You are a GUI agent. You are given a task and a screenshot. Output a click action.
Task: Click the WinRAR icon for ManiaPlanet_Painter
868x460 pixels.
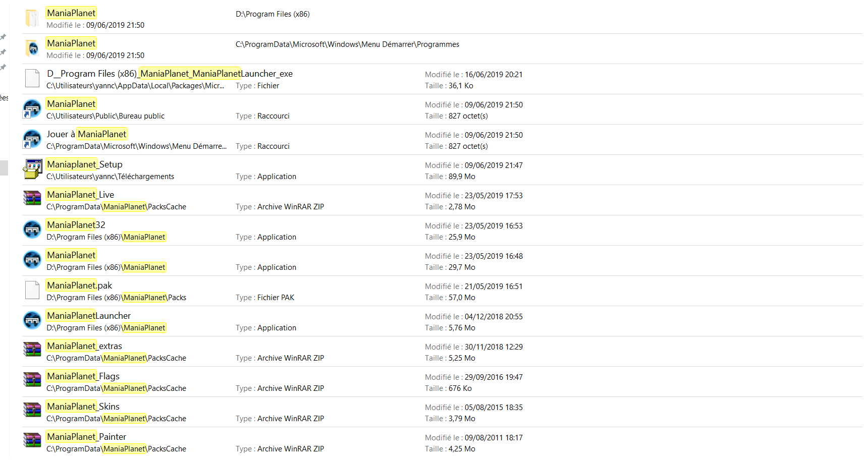tap(32, 440)
